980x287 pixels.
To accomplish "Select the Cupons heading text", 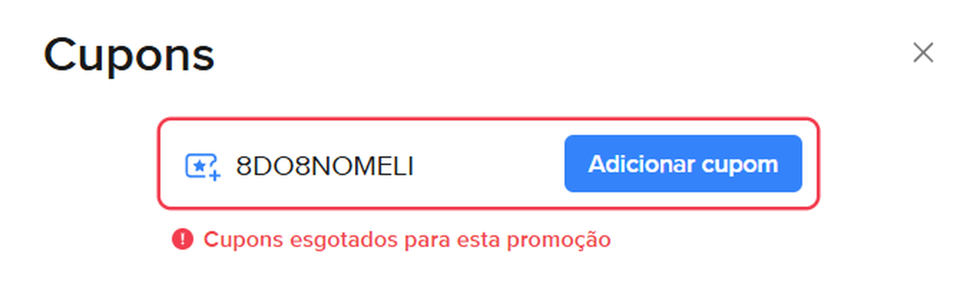I will 129,56.
